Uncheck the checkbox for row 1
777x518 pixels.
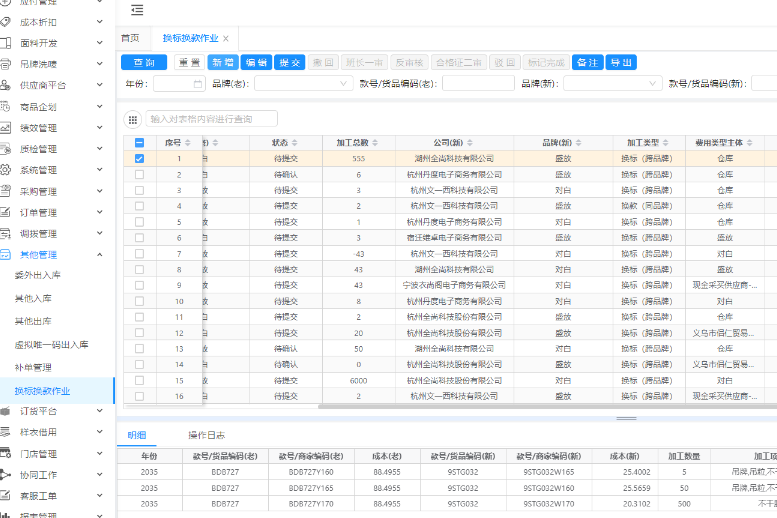(139, 158)
